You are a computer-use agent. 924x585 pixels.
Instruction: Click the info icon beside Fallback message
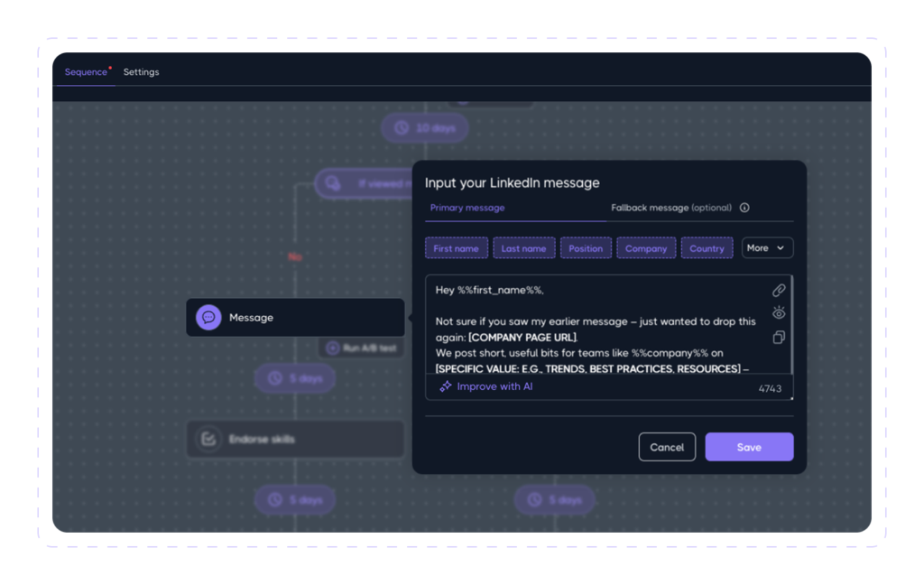coord(744,208)
